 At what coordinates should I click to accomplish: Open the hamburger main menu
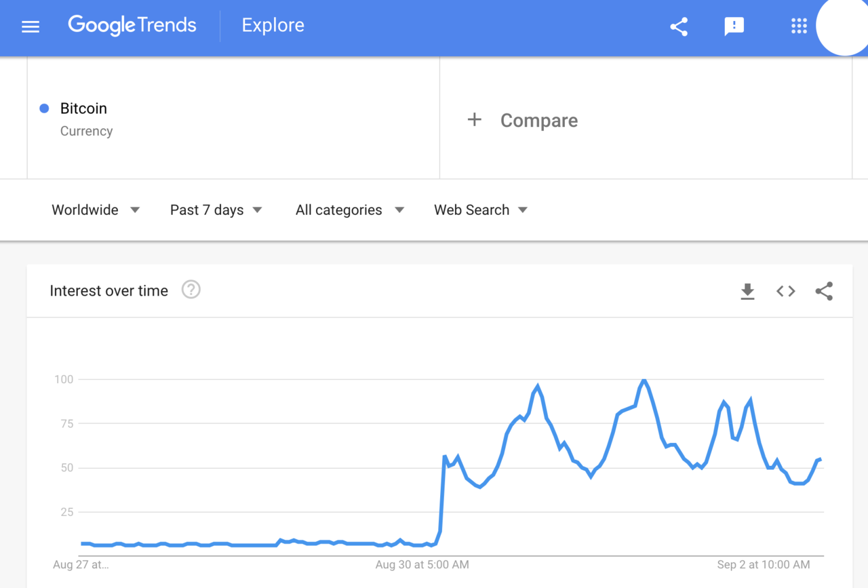click(x=31, y=27)
